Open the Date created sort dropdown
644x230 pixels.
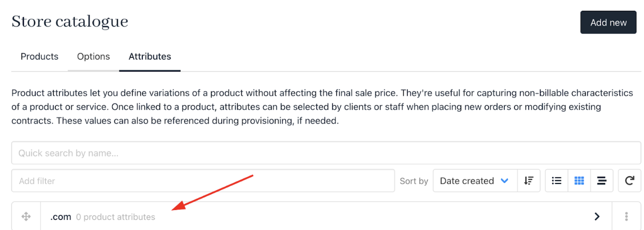click(x=475, y=181)
